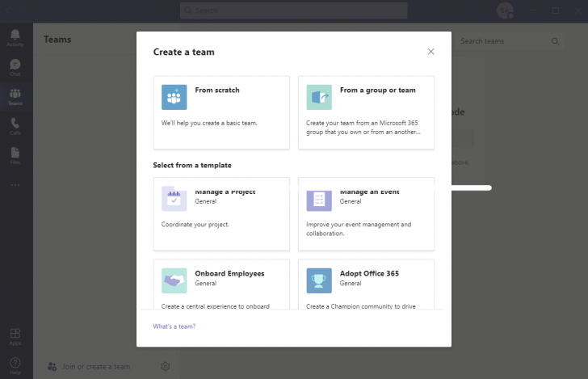The width and height of the screenshot is (588, 379).
Task: Minimize the Teams window
Action: (531, 11)
